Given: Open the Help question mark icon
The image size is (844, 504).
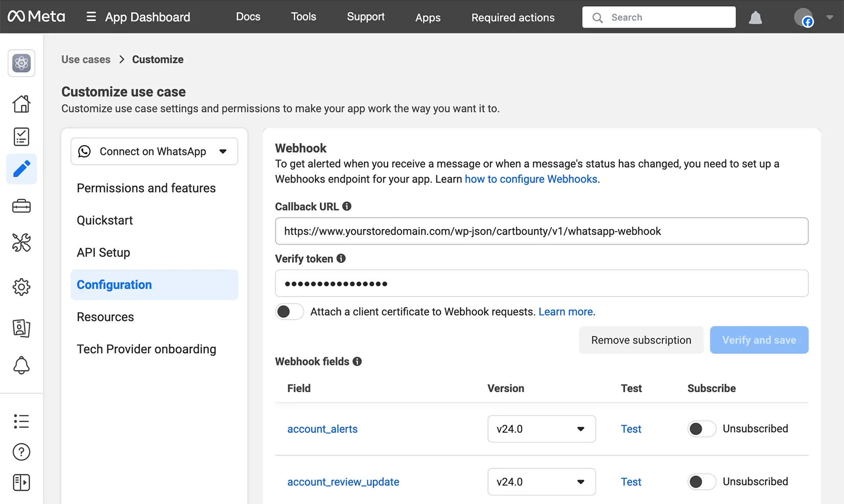Looking at the screenshot, I should coord(21,452).
